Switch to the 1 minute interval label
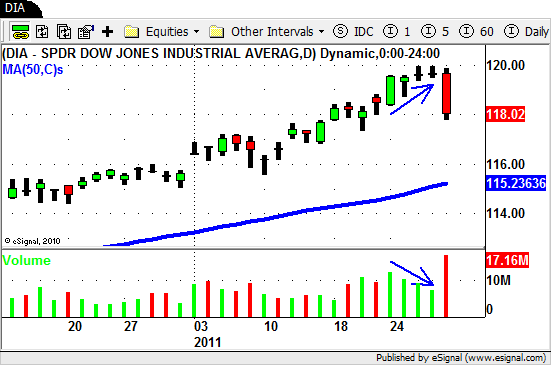The height and width of the screenshot is (365, 551). 407,32
